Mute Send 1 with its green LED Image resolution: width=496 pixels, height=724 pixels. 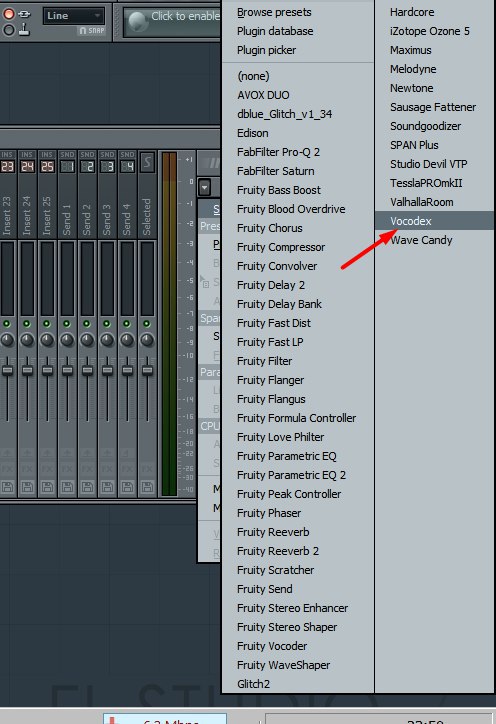[67, 324]
